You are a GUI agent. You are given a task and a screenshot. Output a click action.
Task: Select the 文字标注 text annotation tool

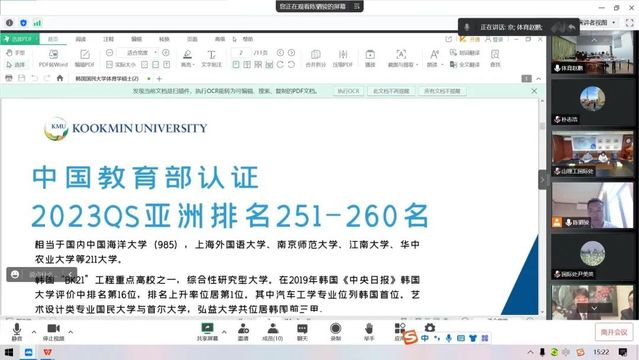tap(212, 58)
